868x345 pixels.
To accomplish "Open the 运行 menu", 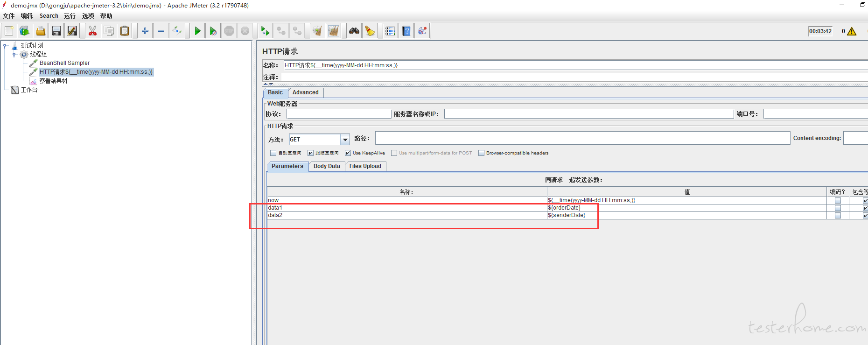I will click(x=70, y=16).
